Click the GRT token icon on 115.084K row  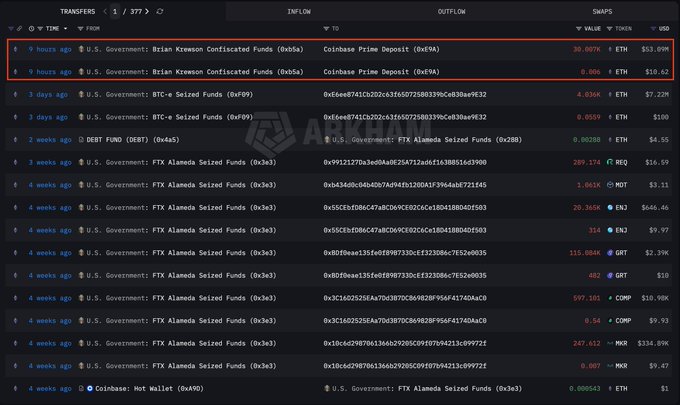coord(610,253)
